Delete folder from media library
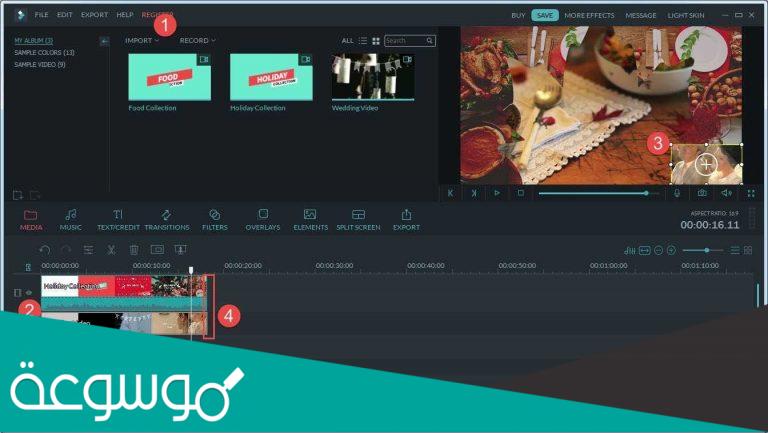 click(x=35, y=195)
